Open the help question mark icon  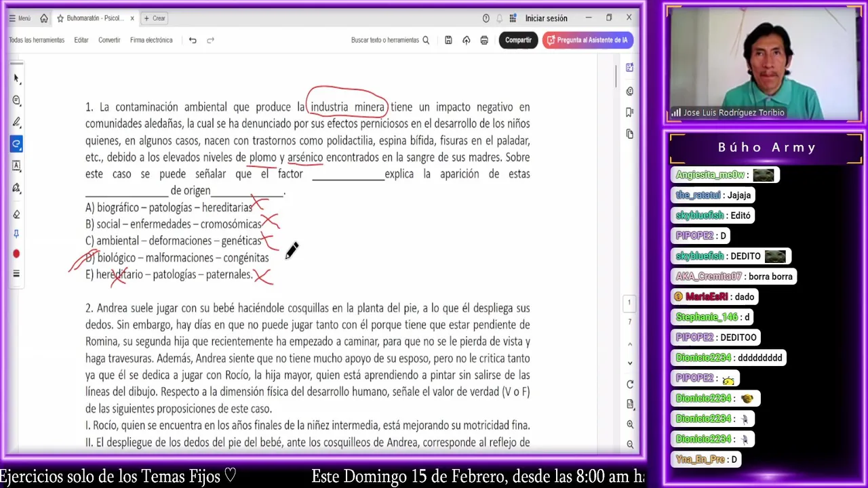(x=486, y=18)
